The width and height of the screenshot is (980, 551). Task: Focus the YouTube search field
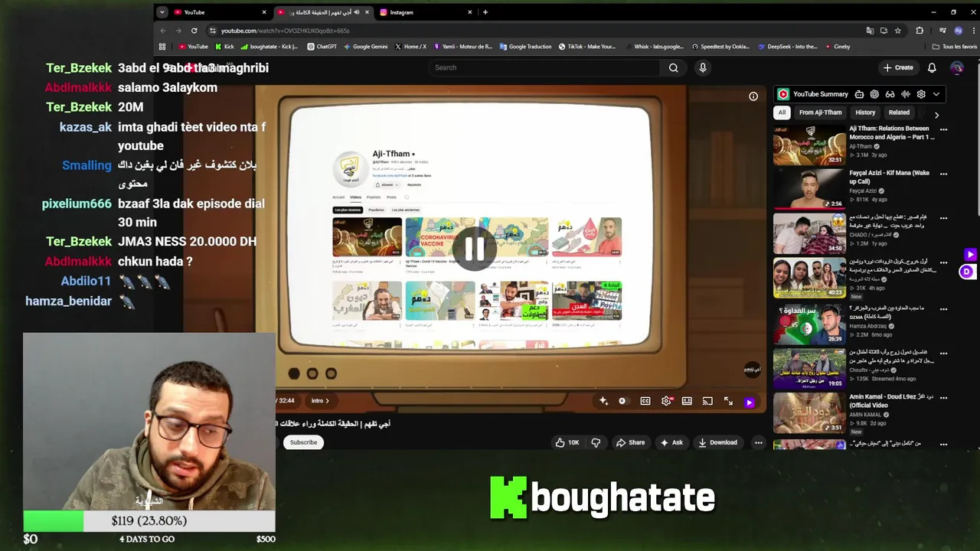pyautogui.click(x=544, y=67)
